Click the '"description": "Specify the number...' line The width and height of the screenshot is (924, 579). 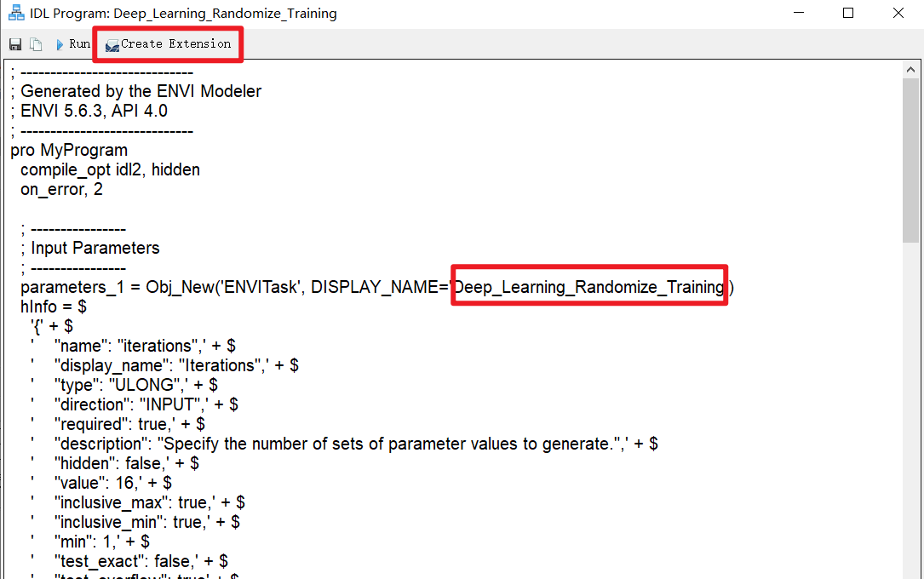[344, 444]
